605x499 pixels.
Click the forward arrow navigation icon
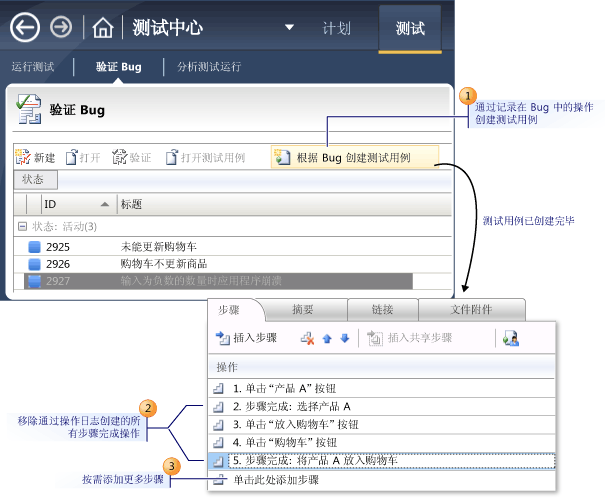point(61,27)
